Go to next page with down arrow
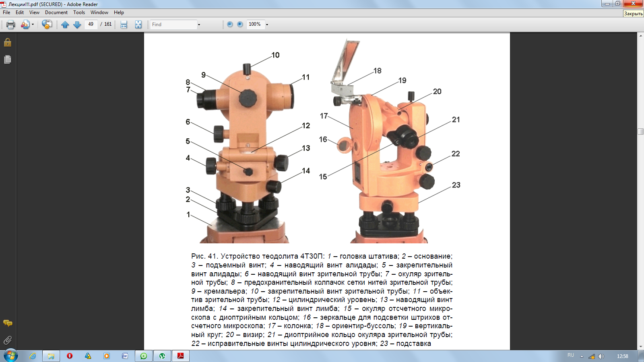644x362 pixels. point(77,25)
